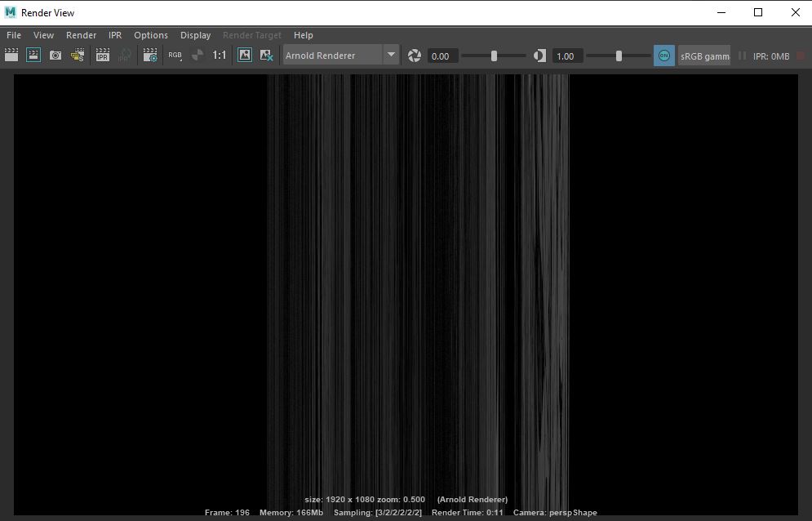
Task: Open the sRGB gamma view transform dropdown
Action: [x=704, y=55]
